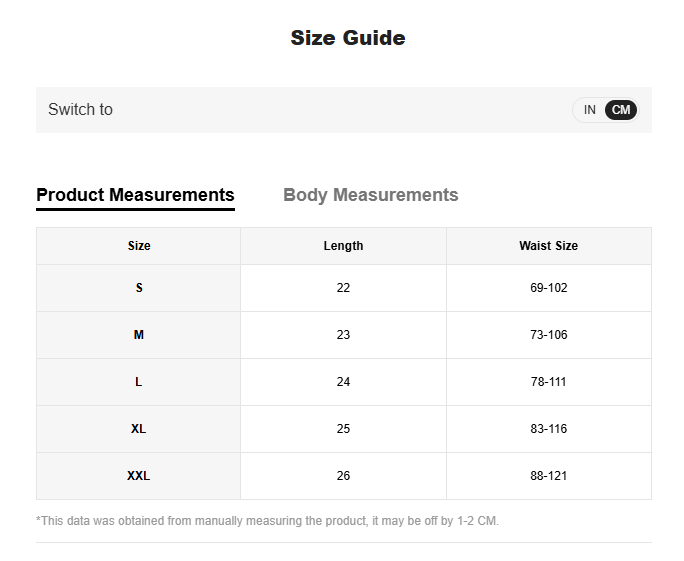This screenshot has height=561, width=684.
Task: Click the manual measurement disclaimer note
Action: tap(267, 521)
